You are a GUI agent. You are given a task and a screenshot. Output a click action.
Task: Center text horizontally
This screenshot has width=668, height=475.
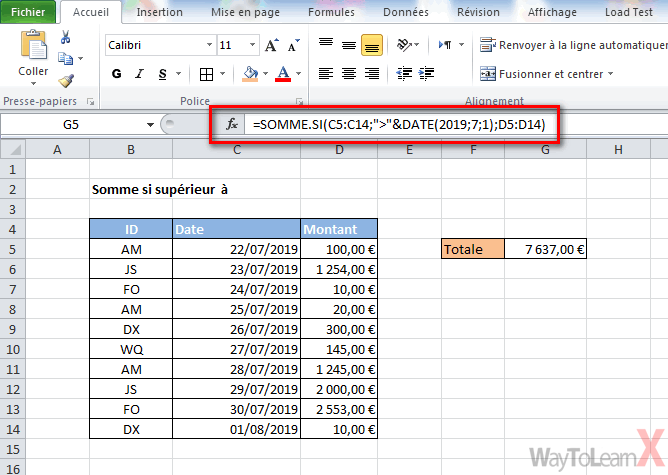point(349,74)
